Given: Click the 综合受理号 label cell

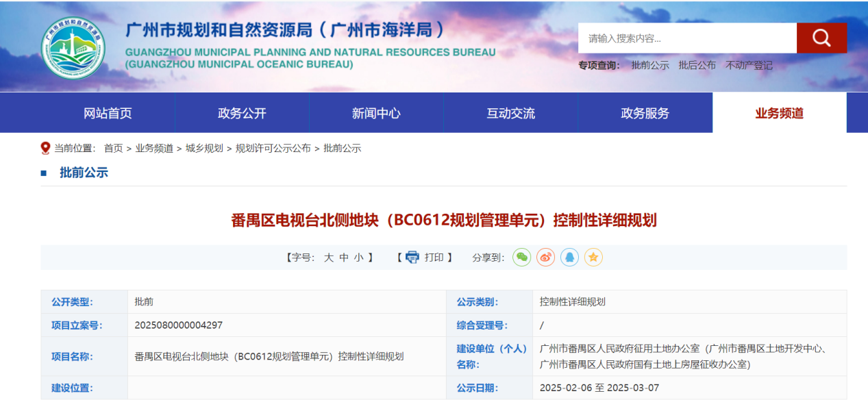Looking at the screenshot, I should coord(489,325).
